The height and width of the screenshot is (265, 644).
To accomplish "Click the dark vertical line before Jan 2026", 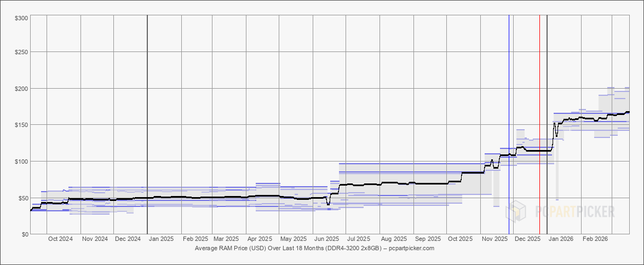I will coord(547,124).
